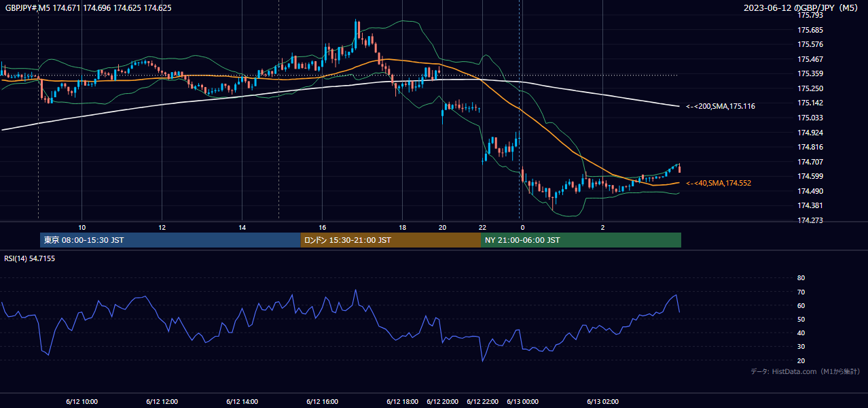Screen dimensions: 868x408
Task: Click the 174.273 price axis value
Action: (810, 220)
